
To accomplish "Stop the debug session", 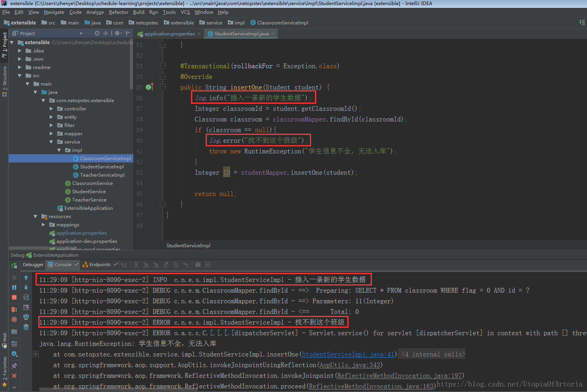I will pyautogui.click(x=14, y=297).
